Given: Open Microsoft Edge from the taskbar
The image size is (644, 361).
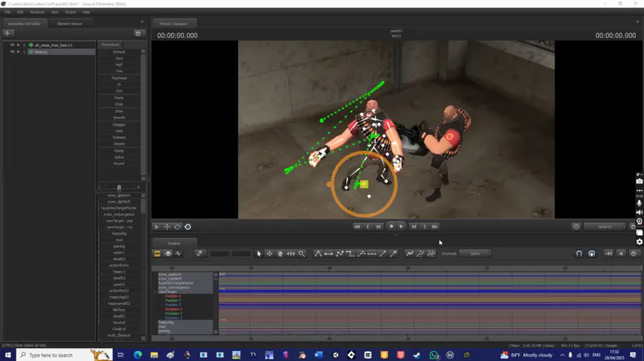Looking at the screenshot, I should click(x=137, y=355).
